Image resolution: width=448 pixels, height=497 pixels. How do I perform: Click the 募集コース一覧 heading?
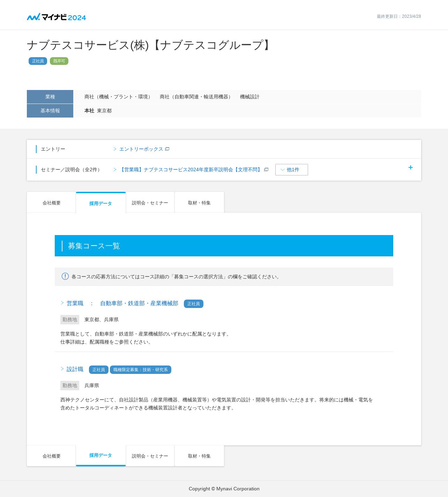(x=94, y=246)
